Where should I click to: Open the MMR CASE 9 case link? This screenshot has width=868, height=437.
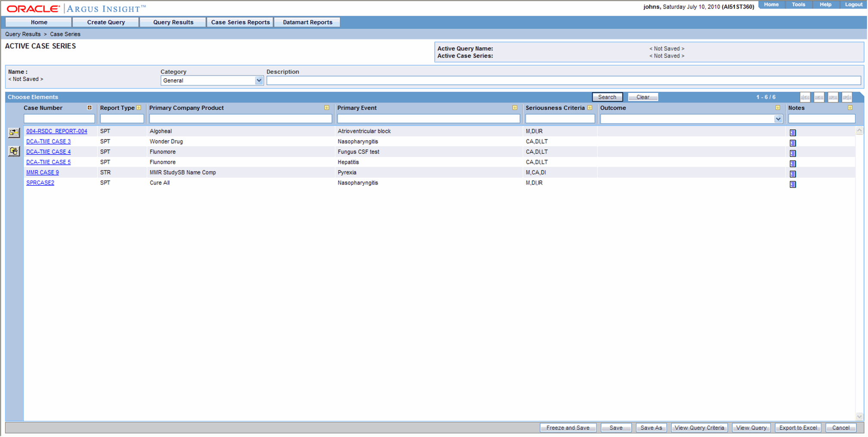(x=43, y=172)
